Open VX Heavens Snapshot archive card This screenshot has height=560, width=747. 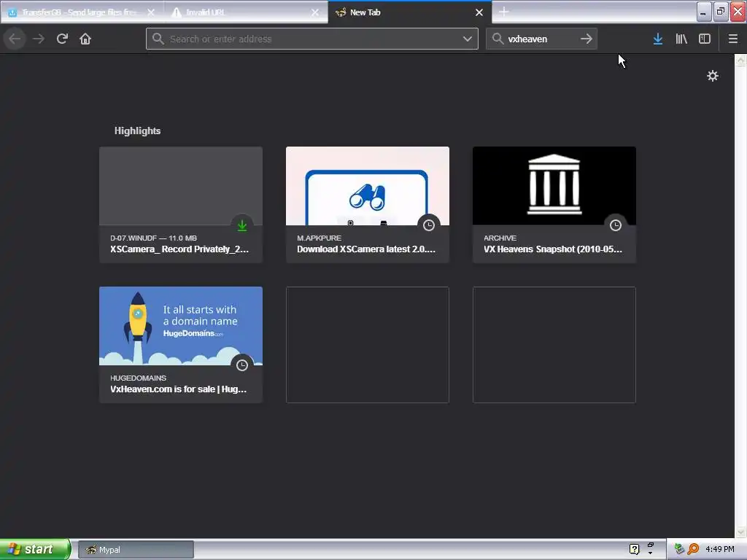coord(554,204)
